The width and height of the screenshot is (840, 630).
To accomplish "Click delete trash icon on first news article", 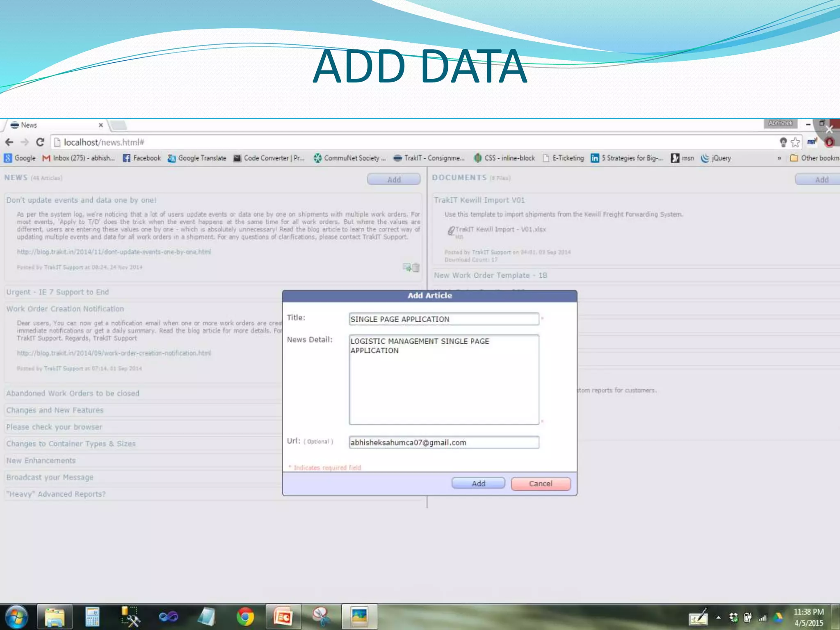I will [x=416, y=268].
